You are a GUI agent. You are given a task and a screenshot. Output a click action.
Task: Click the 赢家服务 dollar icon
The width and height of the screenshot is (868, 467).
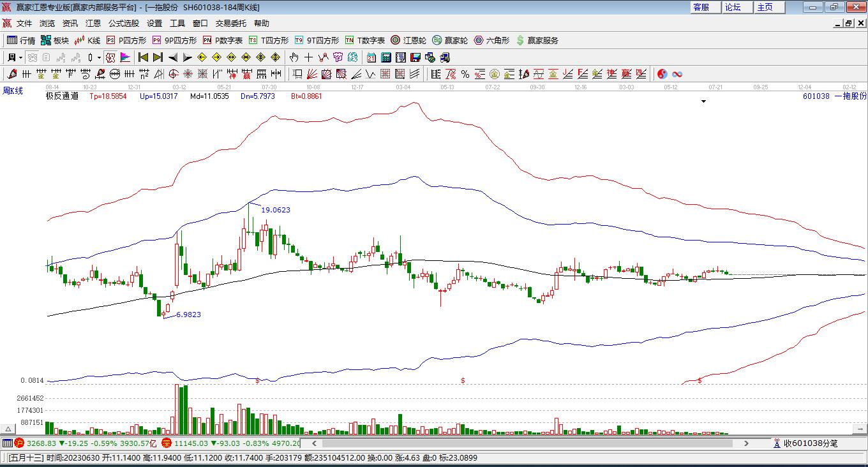click(537, 40)
